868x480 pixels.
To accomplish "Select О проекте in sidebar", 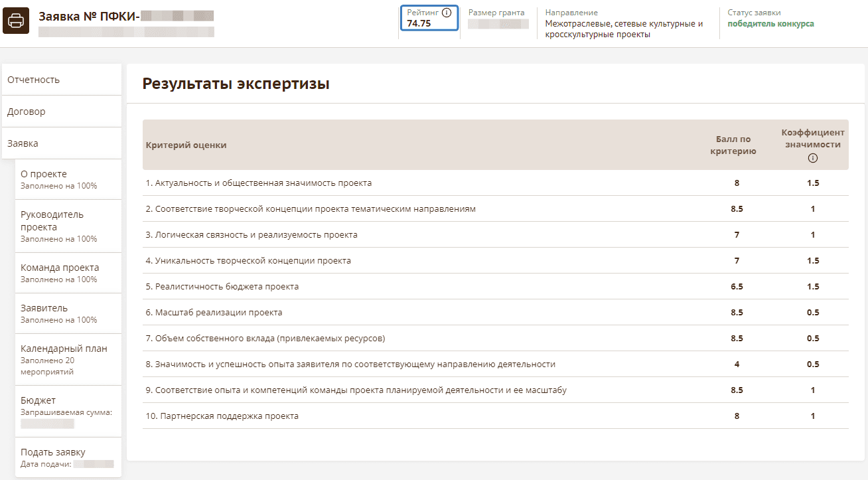I will 68,179.
